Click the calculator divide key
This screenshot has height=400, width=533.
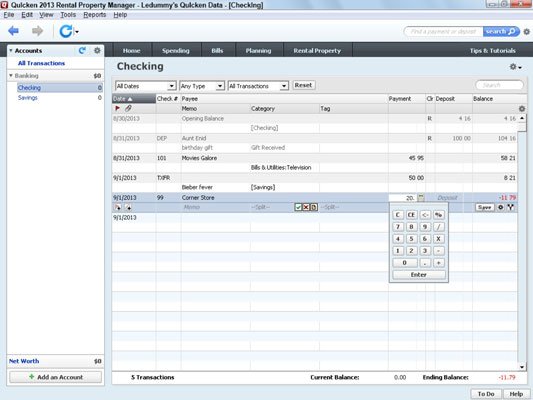coord(439,227)
